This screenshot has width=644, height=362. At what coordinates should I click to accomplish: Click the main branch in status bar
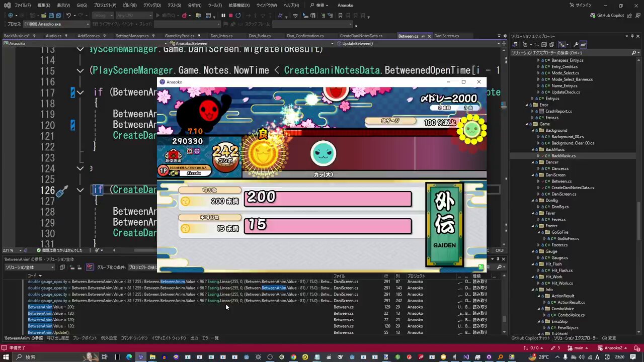(579, 348)
